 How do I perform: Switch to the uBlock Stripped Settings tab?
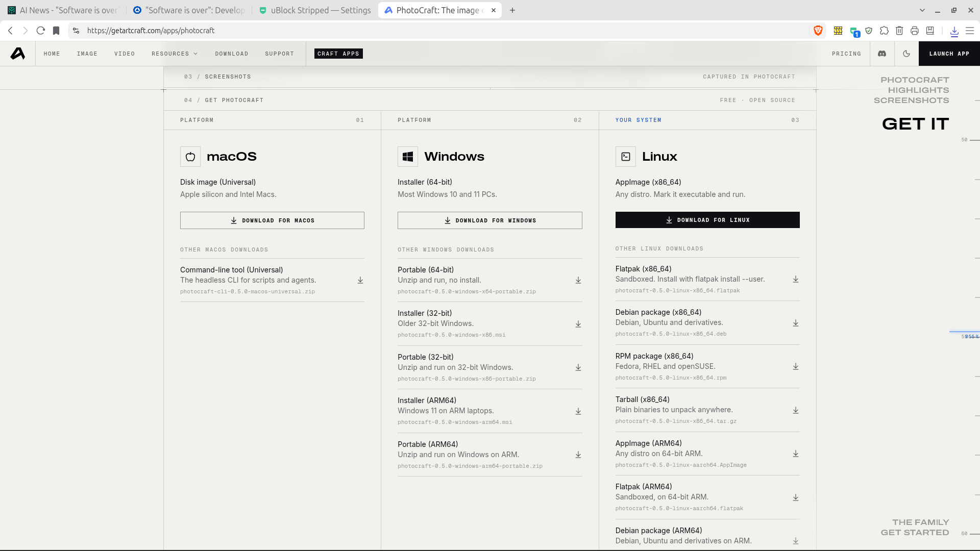tap(315, 10)
